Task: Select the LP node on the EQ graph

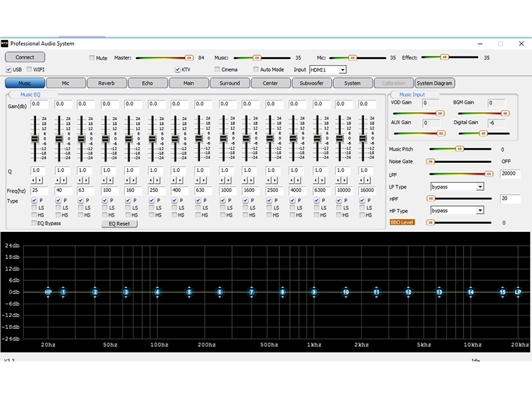Action: click(518, 292)
